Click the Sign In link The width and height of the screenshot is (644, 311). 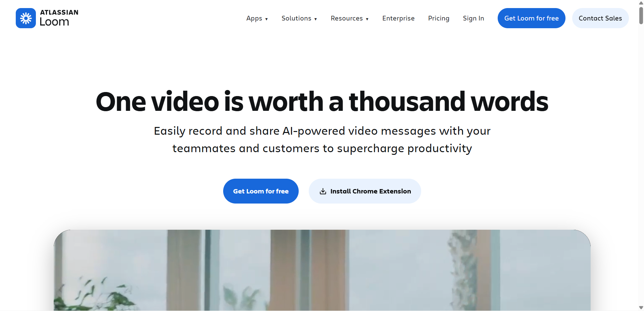pos(474,18)
